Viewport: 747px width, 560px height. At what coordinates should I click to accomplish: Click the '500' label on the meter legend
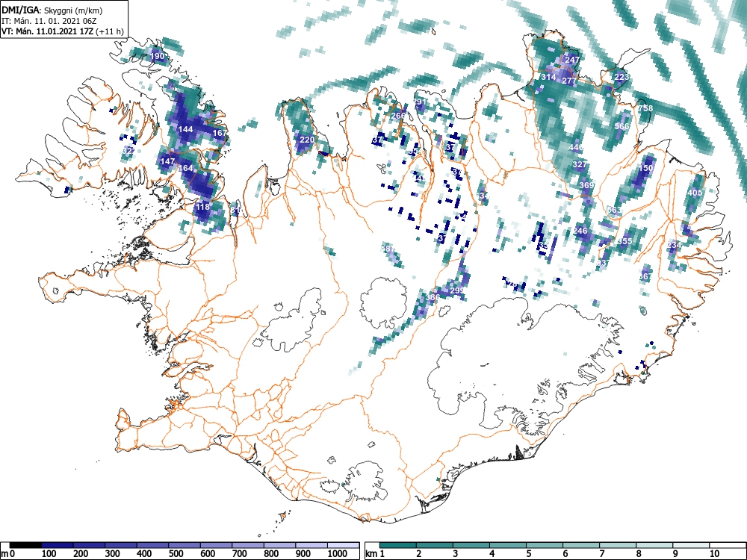coord(176,553)
